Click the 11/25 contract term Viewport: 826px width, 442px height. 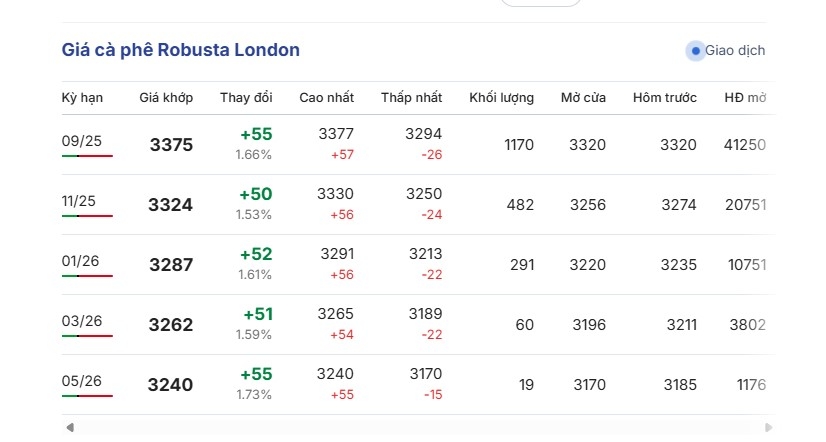coord(78,201)
